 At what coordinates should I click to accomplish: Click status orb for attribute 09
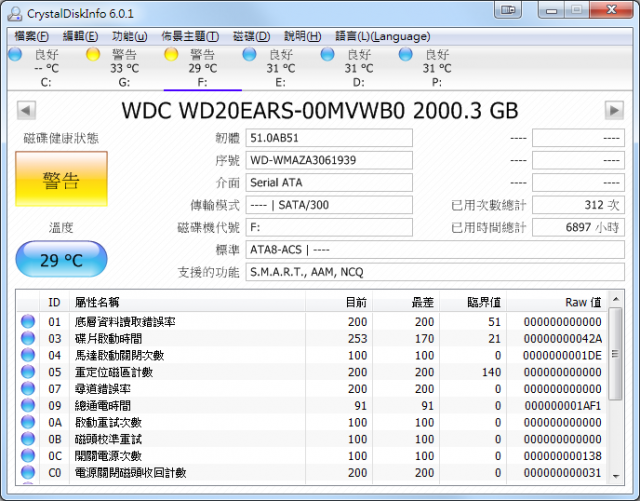[x=28, y=405]
